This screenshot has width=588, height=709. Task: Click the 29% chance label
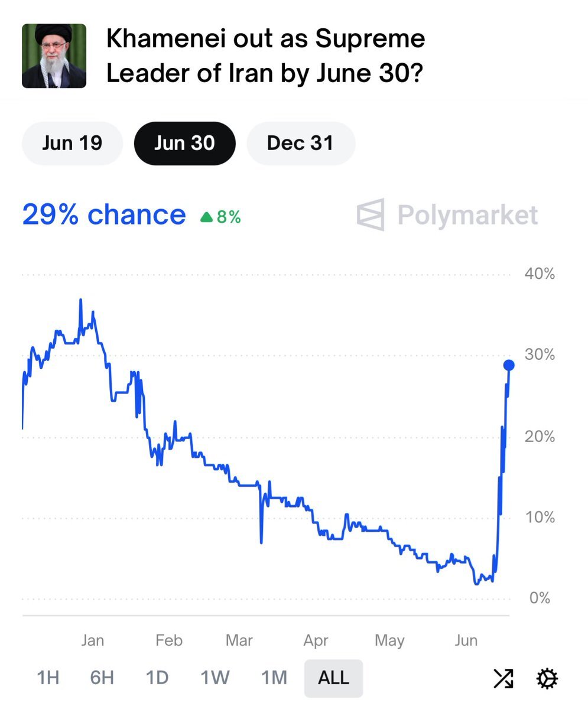(103, 214)
